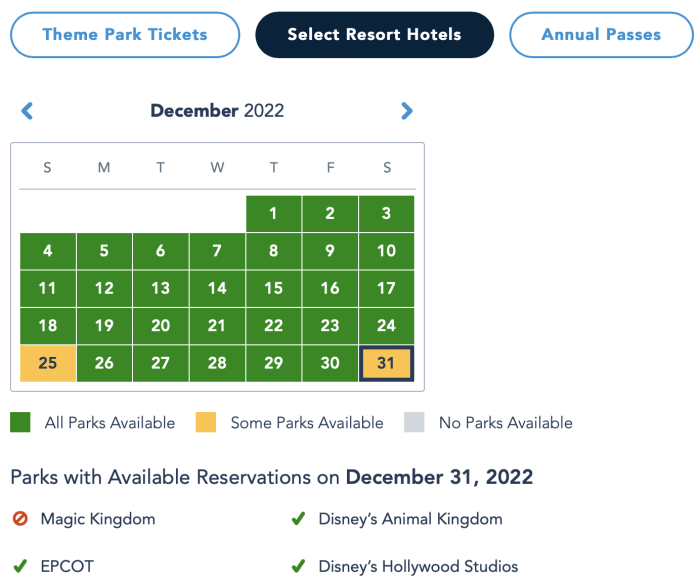Click the December 2022 month heading
This screenshot has height=585, width=700.
pyautogui.click(x=217, y=111)
